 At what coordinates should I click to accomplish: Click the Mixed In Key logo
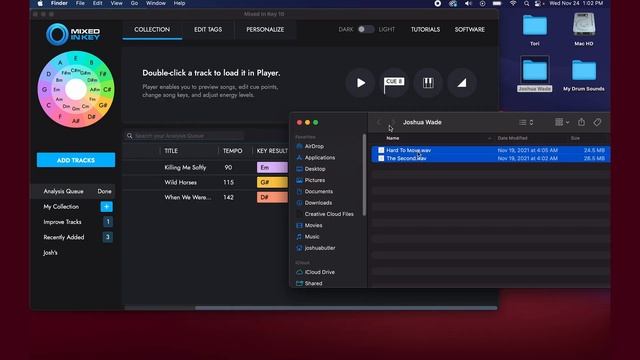pos(73,34)
